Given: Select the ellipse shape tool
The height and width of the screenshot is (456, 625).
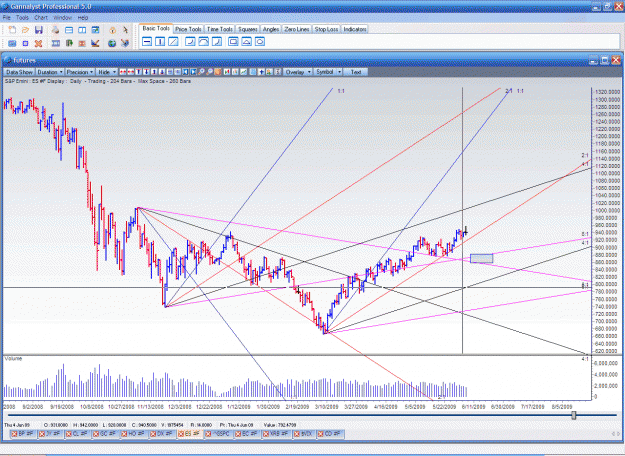Looking at the screenshot, I should click(x=259, y=41).
